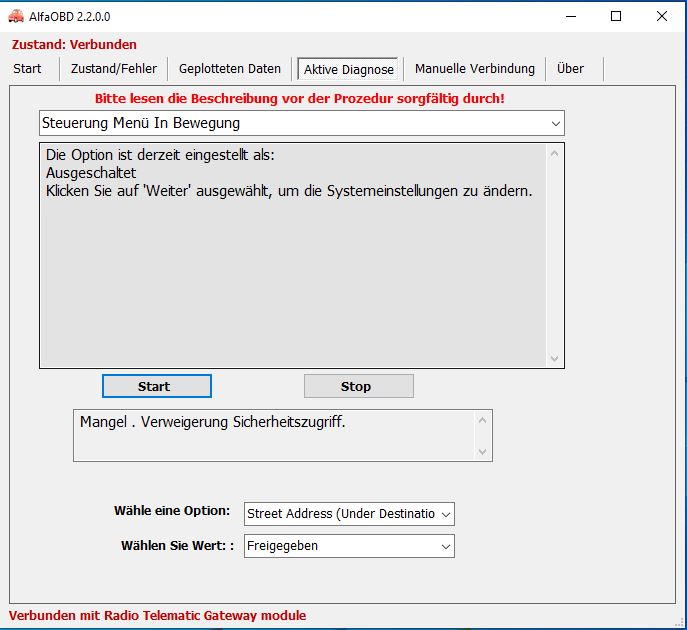This screenshot has width=687, height=630.
Task: Minimize the AlfaOBD window
Action: pyautogui.click(x=571, y=16)
